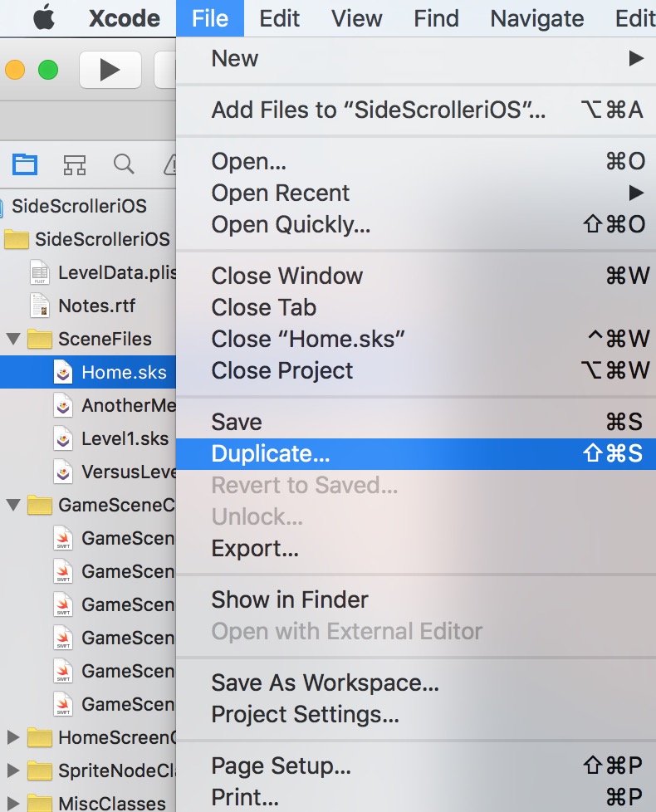The image size is (656, 812).
Task: Expand the HomeScreen group disclosure triangle
Action: [11, 737]
